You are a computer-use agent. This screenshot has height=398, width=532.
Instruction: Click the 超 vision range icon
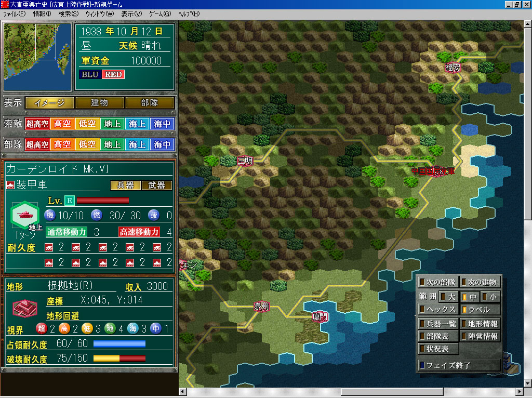pyautogui.click(x=42, y=328)
